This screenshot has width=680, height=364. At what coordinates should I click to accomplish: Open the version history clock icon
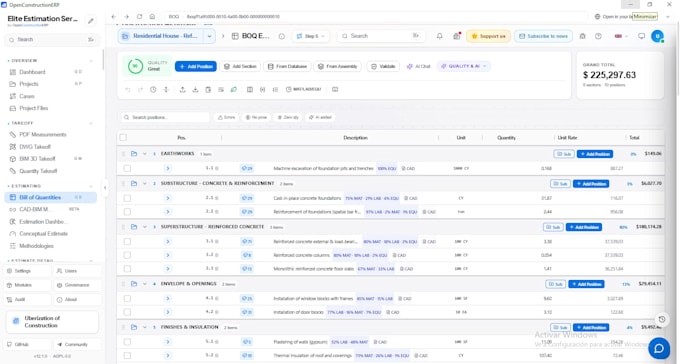[153, 89]
